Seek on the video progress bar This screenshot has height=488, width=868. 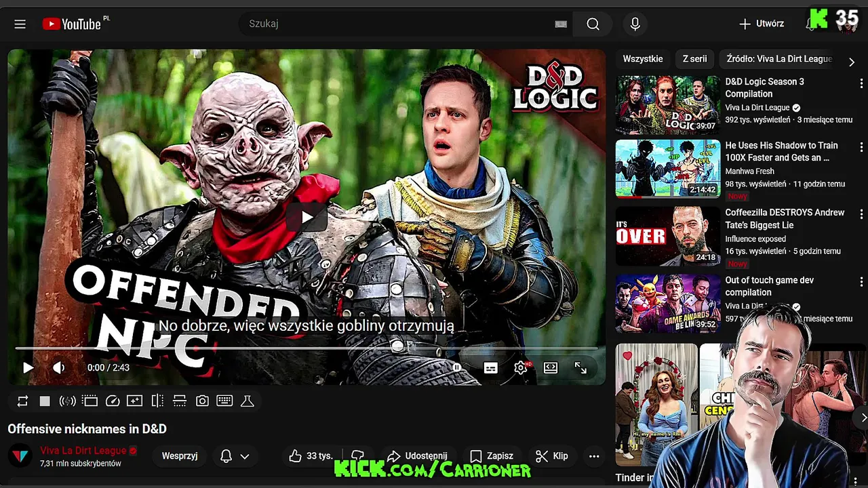click(307, 348)
